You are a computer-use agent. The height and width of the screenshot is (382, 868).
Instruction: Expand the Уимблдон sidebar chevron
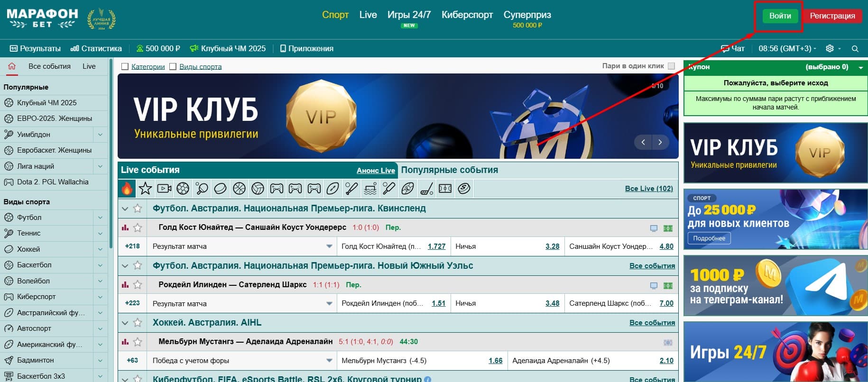(x=100, y=135)
